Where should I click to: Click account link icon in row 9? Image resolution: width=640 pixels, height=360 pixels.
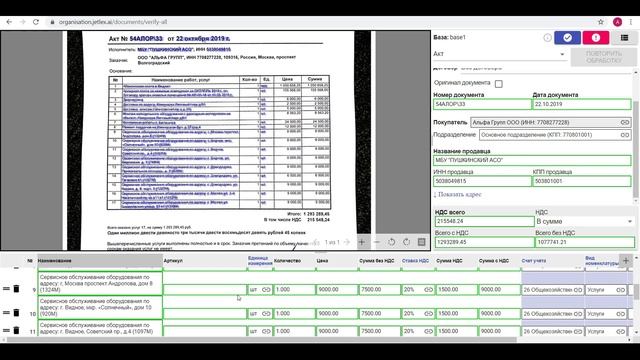[578, 289]
